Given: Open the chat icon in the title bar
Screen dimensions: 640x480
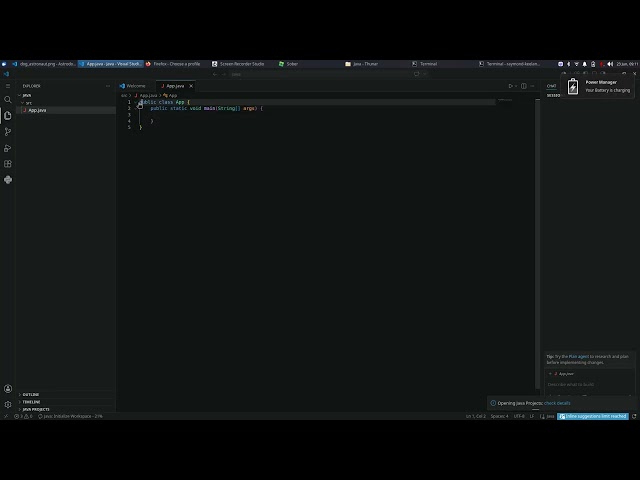Looking at the screenshot, I should point(416,74).
